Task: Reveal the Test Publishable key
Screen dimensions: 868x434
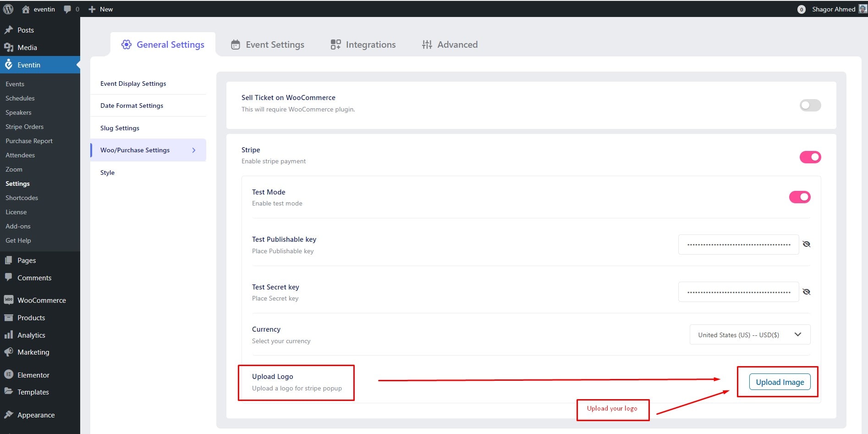Action: 807,244
